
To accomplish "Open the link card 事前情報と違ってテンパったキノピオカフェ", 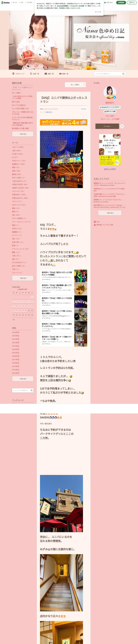I will 64,289.
